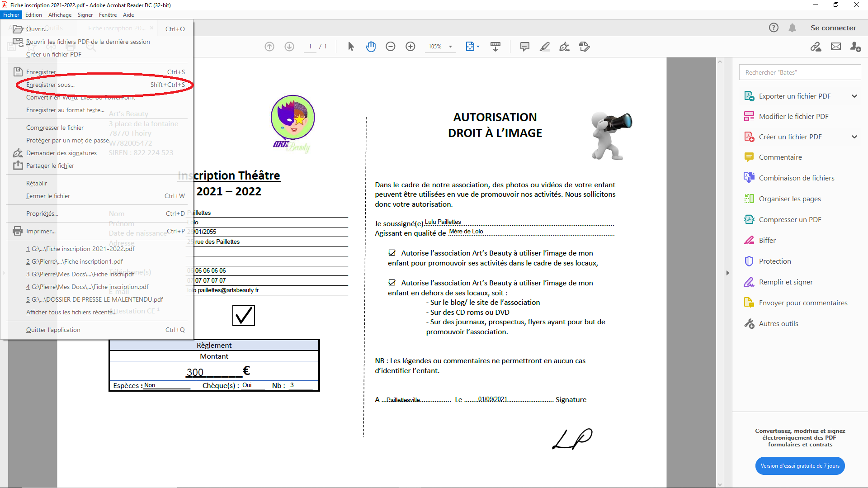Click the Montant 300 form field
The height and width of the screenshot is (488, 868).
coord(214,372)
